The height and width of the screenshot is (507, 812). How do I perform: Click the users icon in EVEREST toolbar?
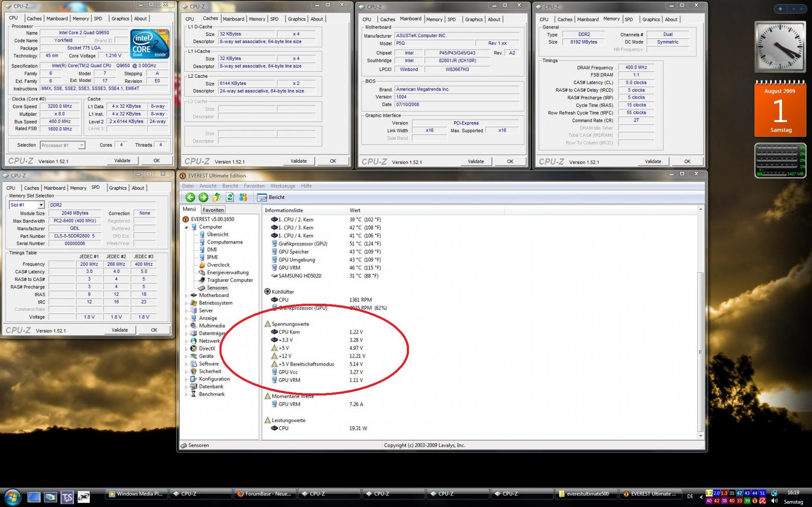tap(243, 197)
